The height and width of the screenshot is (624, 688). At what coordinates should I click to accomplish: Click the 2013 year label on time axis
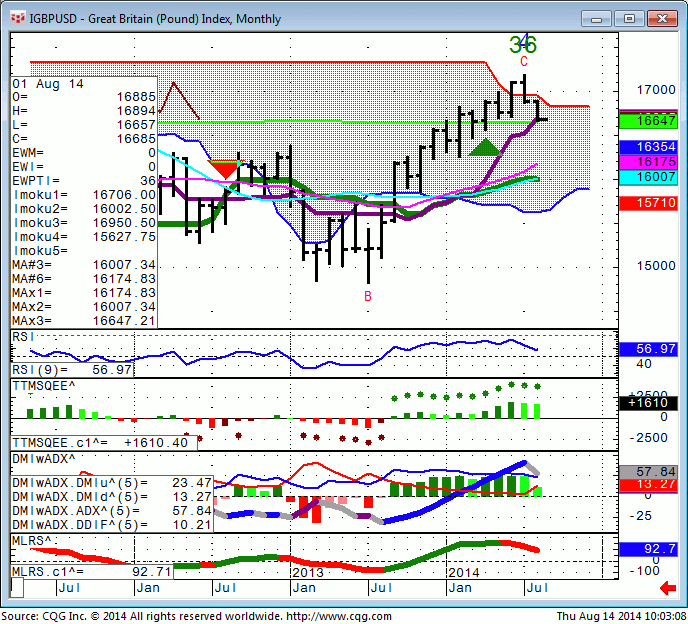point(308,573)
